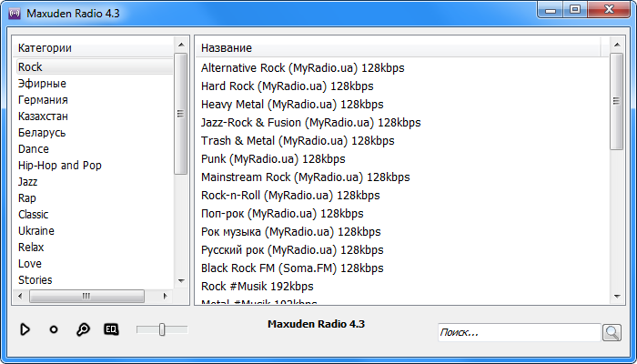Click the search magnifier button
The width and height of the screenshot is (637, 364).
point(612,333)
